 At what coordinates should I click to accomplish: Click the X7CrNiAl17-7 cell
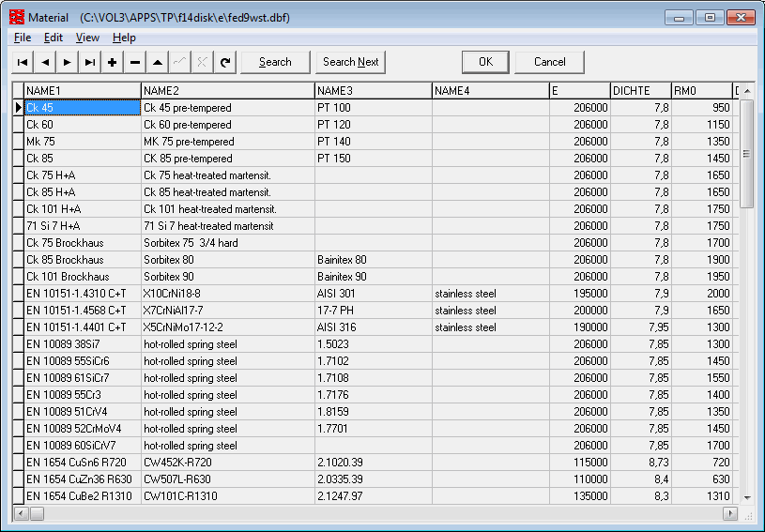[x=228, y=311]
